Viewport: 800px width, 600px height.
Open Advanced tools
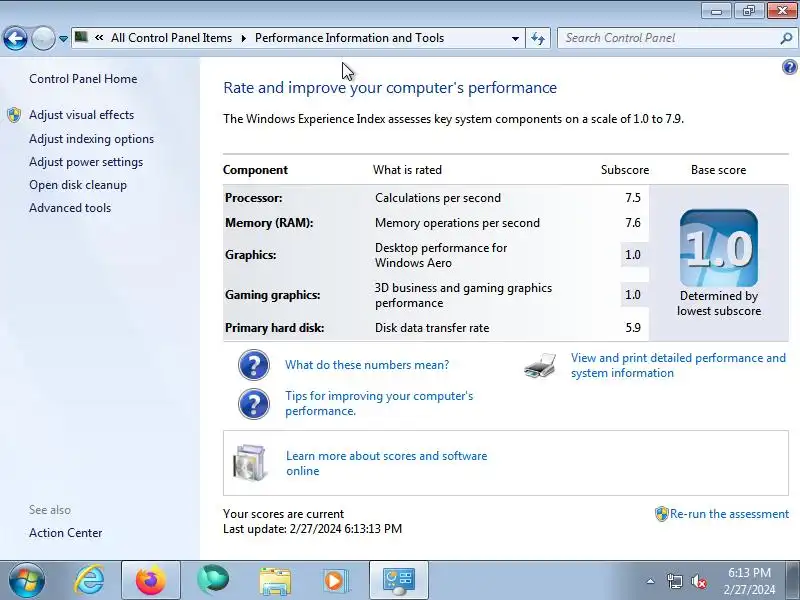(70, 208)
